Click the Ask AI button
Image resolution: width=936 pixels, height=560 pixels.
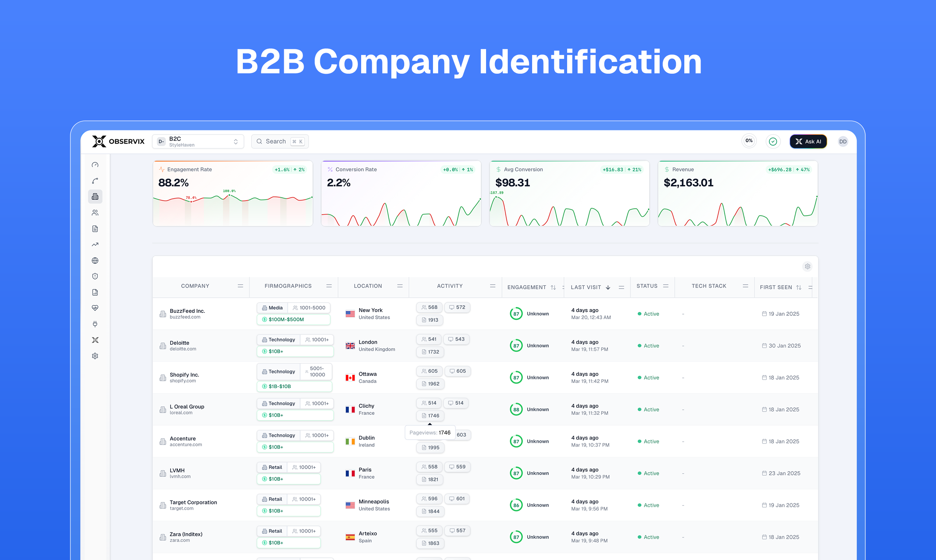coord(808,141)
